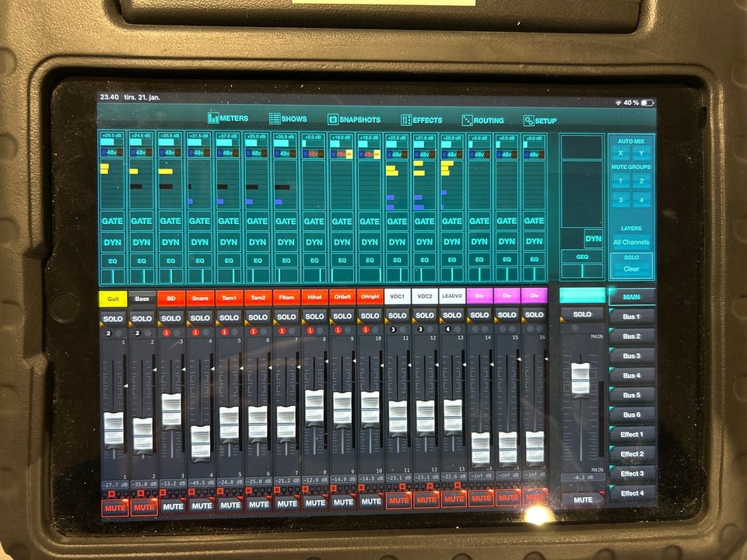Open GATE for the Snare channel
The height and width of the screenshot is (560, 747).
click(200, 221)
